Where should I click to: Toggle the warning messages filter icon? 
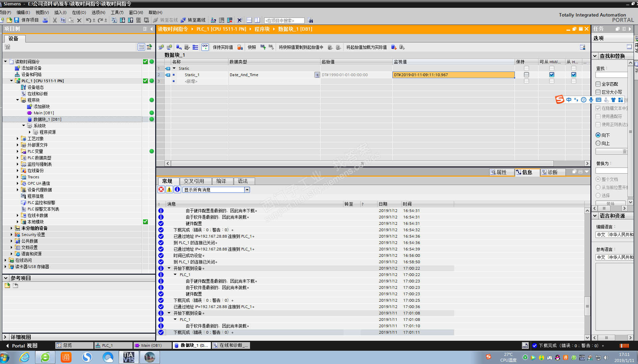point(169,189)
